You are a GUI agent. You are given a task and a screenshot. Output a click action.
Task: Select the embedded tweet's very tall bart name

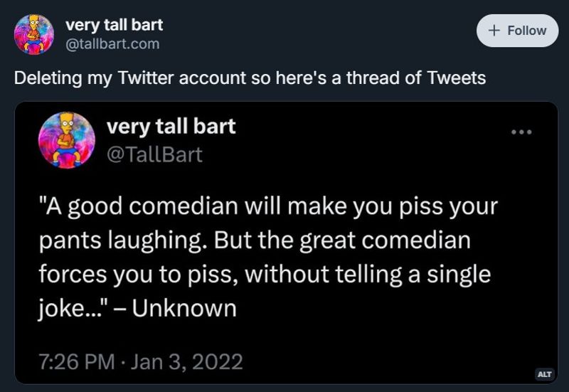[x=171, y=127]
